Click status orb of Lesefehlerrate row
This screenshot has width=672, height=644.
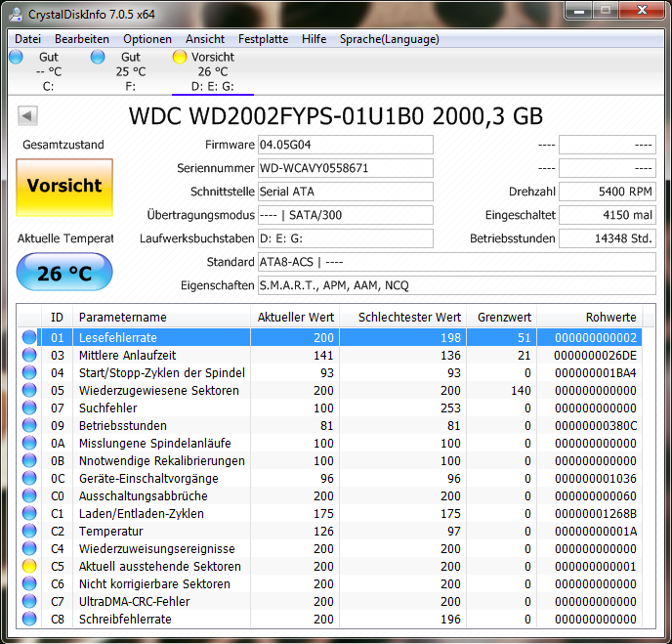click(29, 337)
